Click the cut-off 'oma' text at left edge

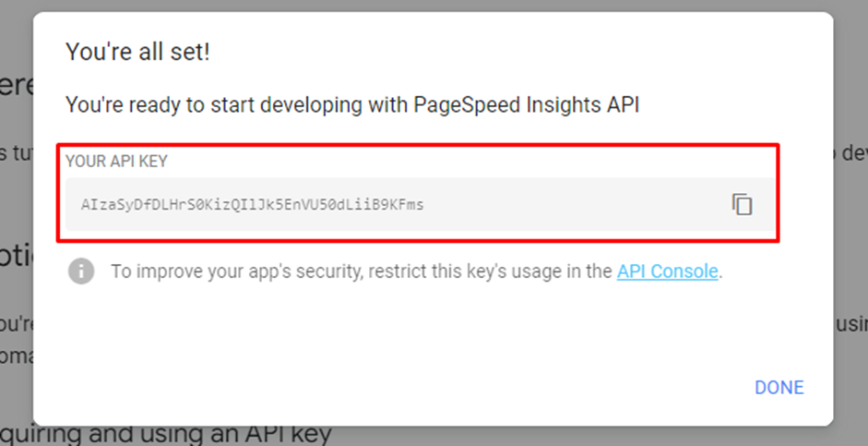(x=17, y=356)
